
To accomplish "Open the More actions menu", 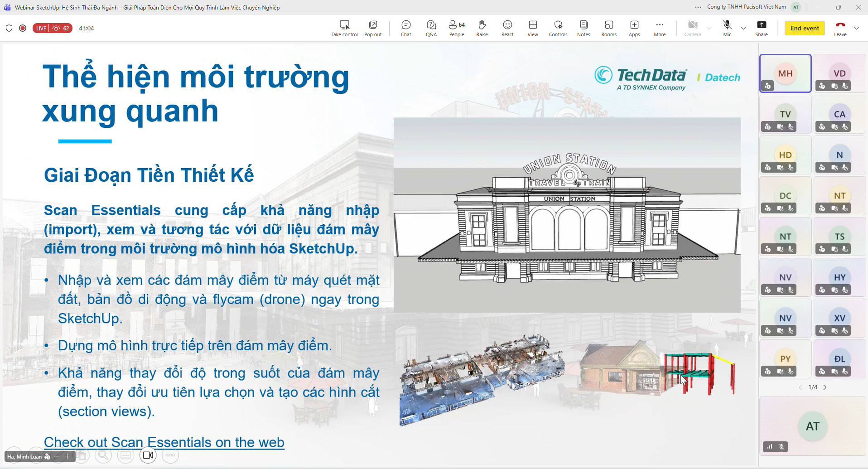I will (x=660, y=28).
